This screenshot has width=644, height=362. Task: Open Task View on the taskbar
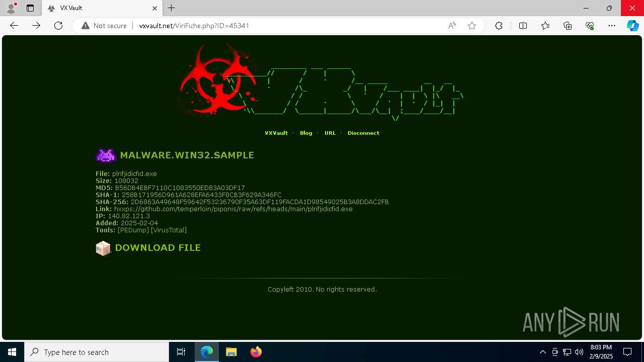click(181, 352)
